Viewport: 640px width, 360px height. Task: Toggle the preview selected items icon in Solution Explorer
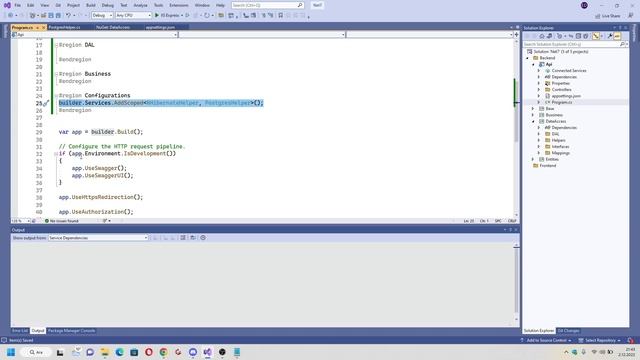pyautogui.click(x=617, y=36)
